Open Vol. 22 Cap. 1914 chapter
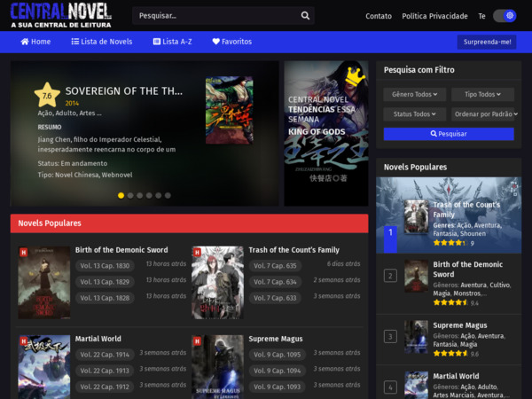Screen dimensions: 532x399 point(105,355)
